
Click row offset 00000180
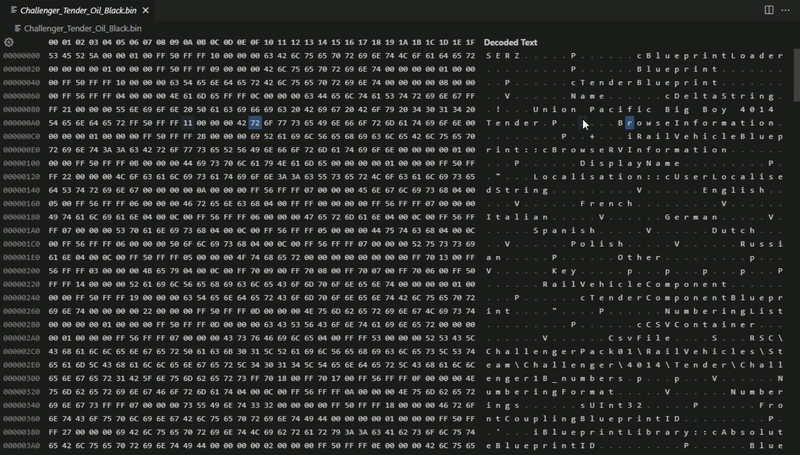tap(21, 217)
